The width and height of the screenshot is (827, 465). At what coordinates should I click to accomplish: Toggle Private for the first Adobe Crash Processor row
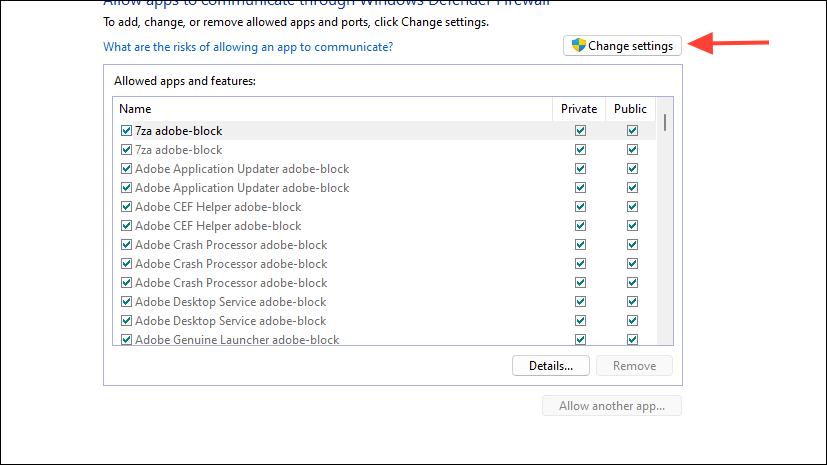click(x=580, y=245)
